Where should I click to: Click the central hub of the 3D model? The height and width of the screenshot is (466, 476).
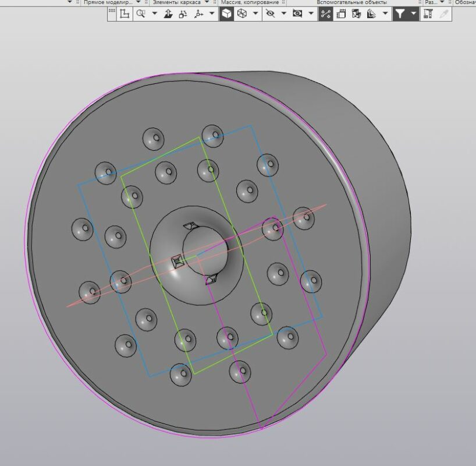click(198, 255)
